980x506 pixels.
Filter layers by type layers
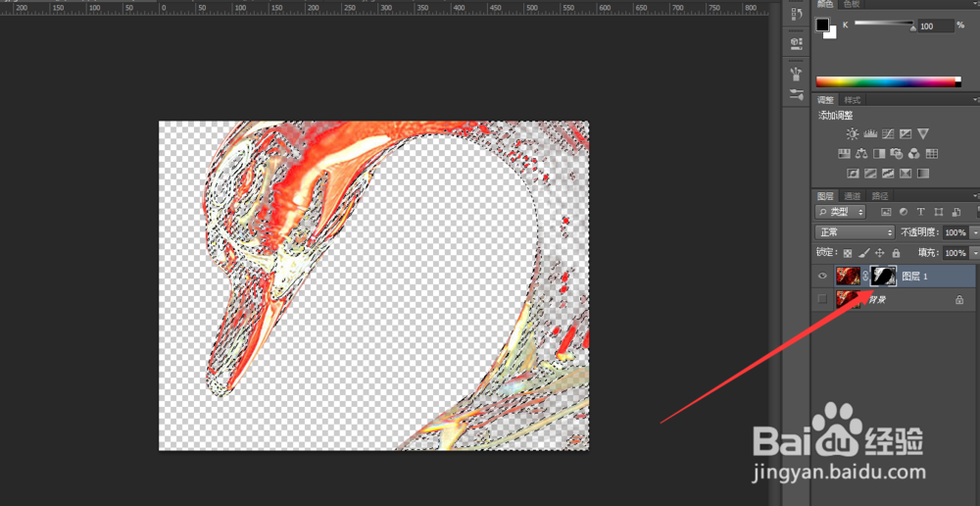[920, 212]
